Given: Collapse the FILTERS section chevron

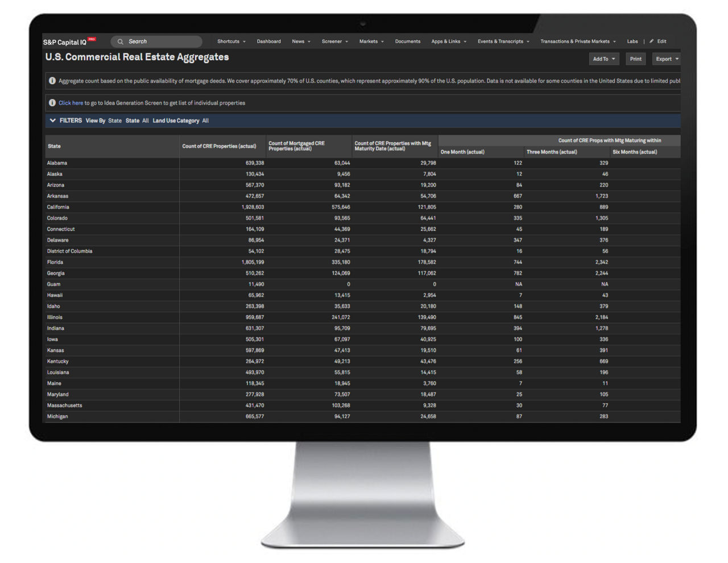Looking at the screenshot, I should coord(52,121).
